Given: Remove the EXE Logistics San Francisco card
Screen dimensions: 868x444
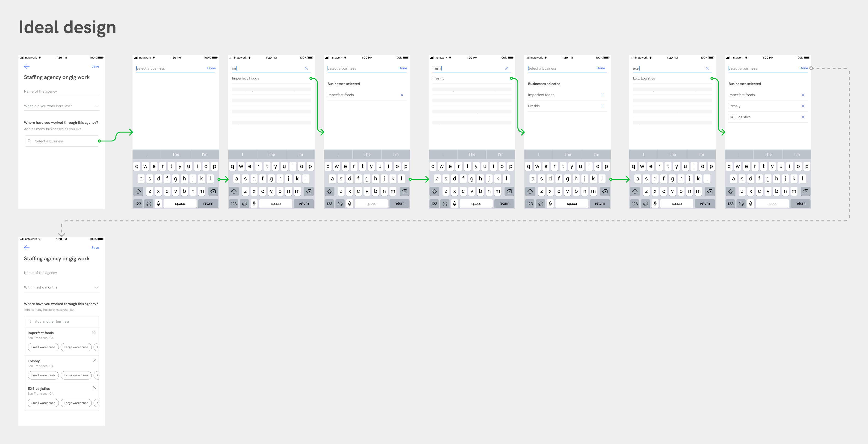Looking at the screenshot, I should point(95,388).
